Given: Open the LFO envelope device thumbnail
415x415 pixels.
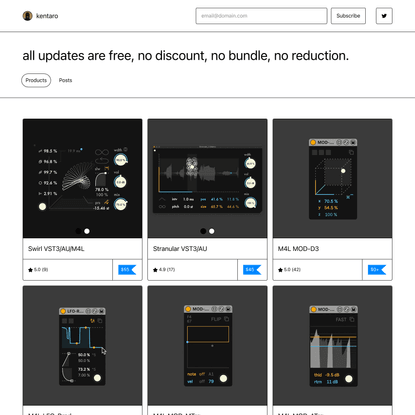Looking at the screenshot, I should coord(82,345).
